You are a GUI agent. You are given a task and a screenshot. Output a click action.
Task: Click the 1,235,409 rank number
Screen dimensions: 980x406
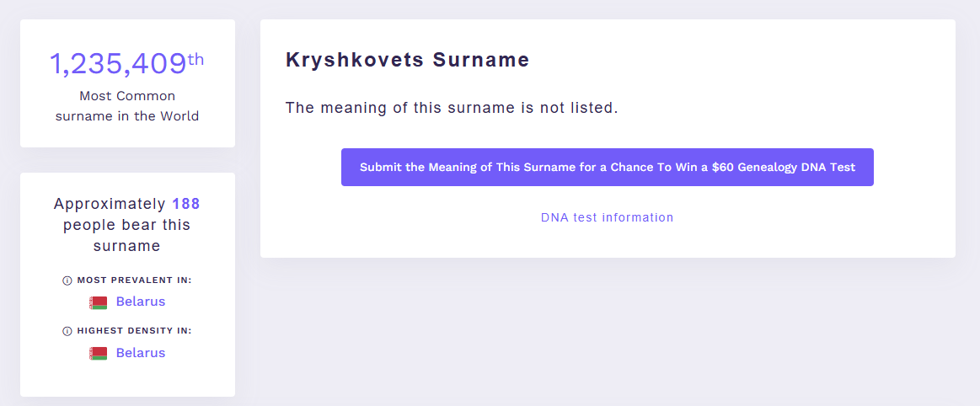pyautogui.click(x=117, y=64)
